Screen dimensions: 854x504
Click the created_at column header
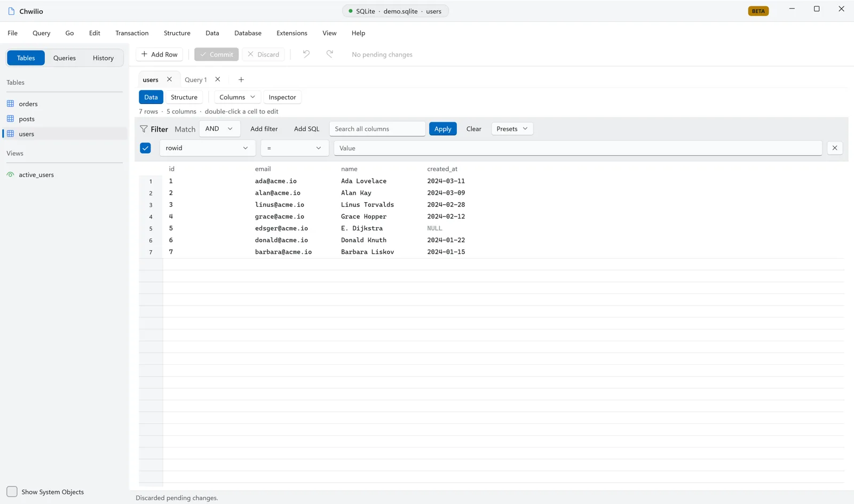(x=442, y=169)
